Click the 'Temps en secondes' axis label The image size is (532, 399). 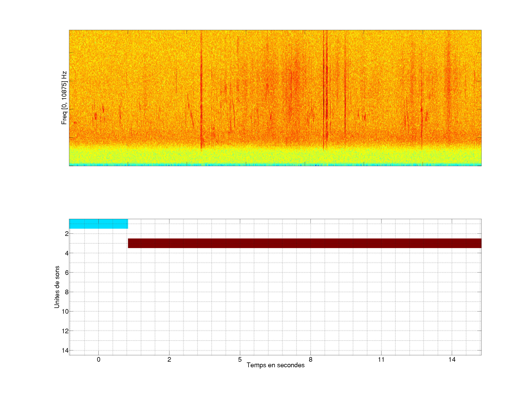(x=275, y=365)
